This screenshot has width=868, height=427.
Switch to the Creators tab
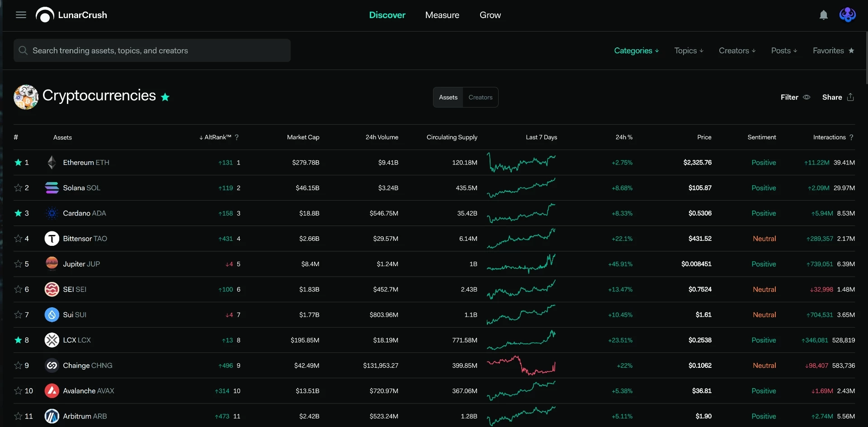click(x=480, y=97)
